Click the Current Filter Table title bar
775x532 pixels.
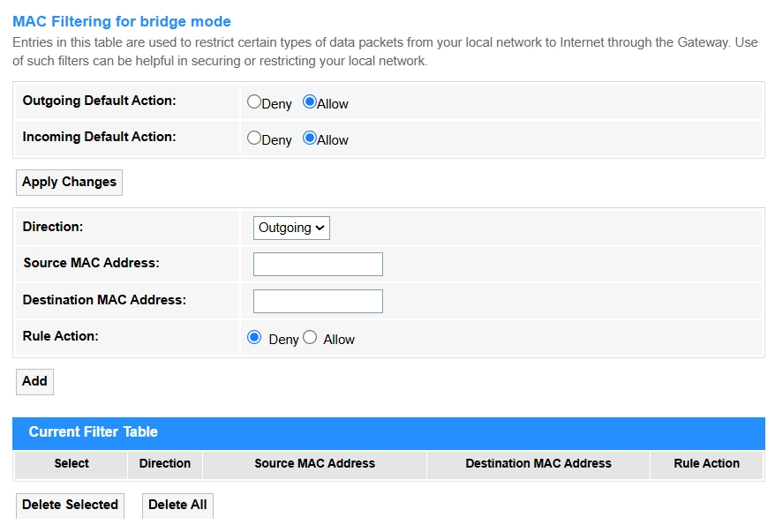point(388,432)
